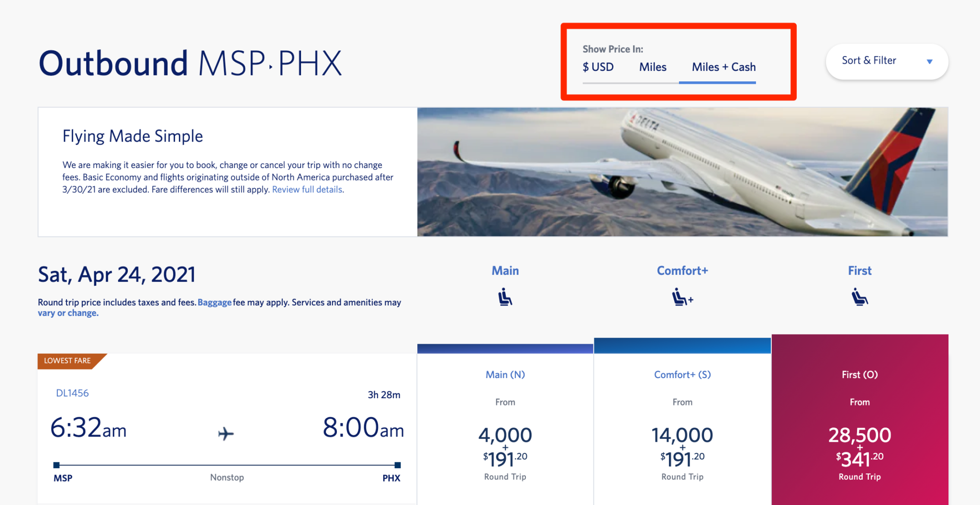This screenshot has height=505, width=980.
Task: Select the Main cabin seat icon
Action: point(505,297)
